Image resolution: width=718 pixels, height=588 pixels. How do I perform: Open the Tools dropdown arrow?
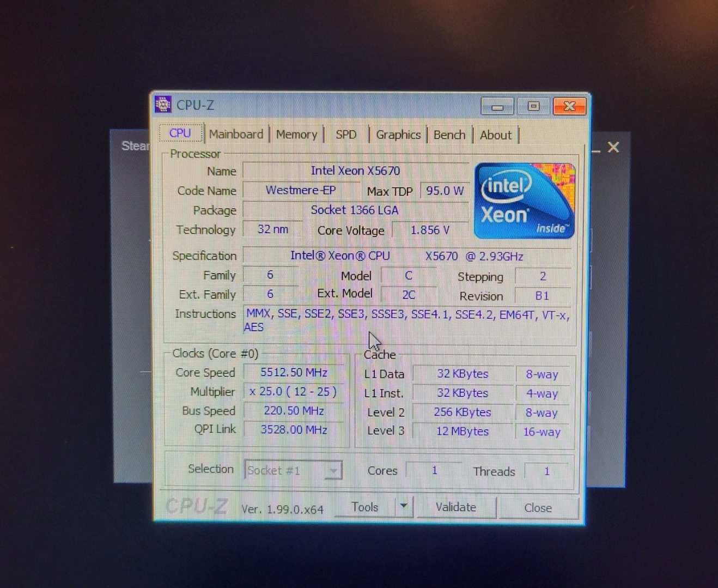(x=404, y=506)
